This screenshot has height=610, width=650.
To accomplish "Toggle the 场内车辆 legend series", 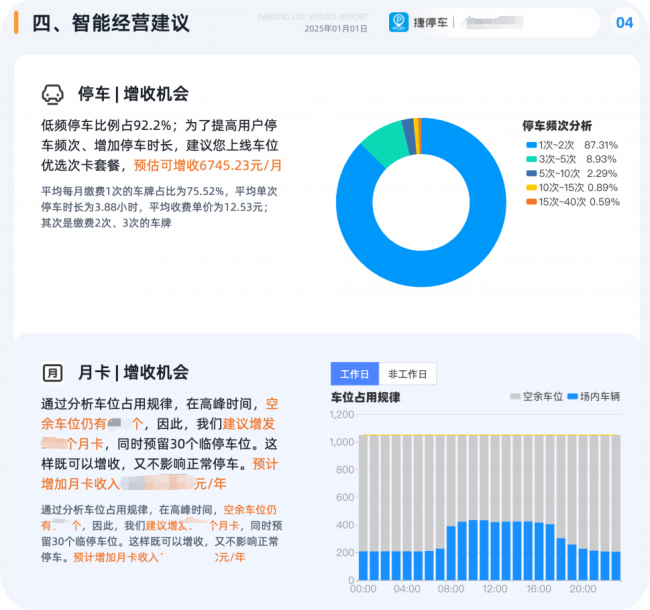I will click(594, 397).
